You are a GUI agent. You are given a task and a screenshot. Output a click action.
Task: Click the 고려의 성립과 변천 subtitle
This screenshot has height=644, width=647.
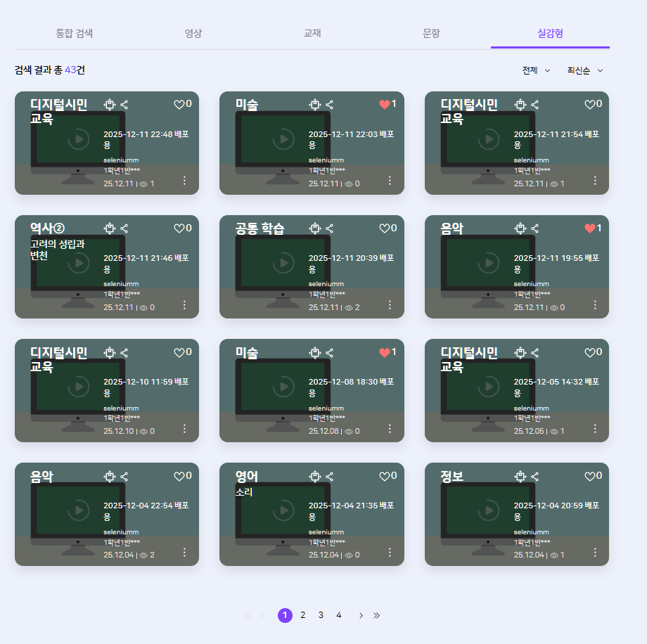[x=58, y=250]
